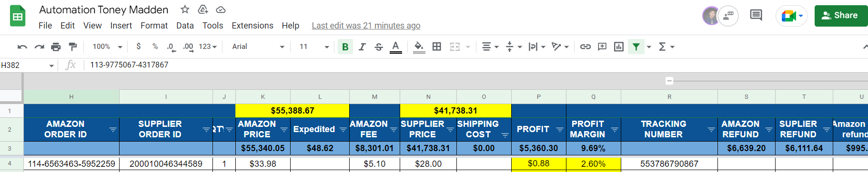
Task: Print the spreadsheet
Action: pos(56,47)
